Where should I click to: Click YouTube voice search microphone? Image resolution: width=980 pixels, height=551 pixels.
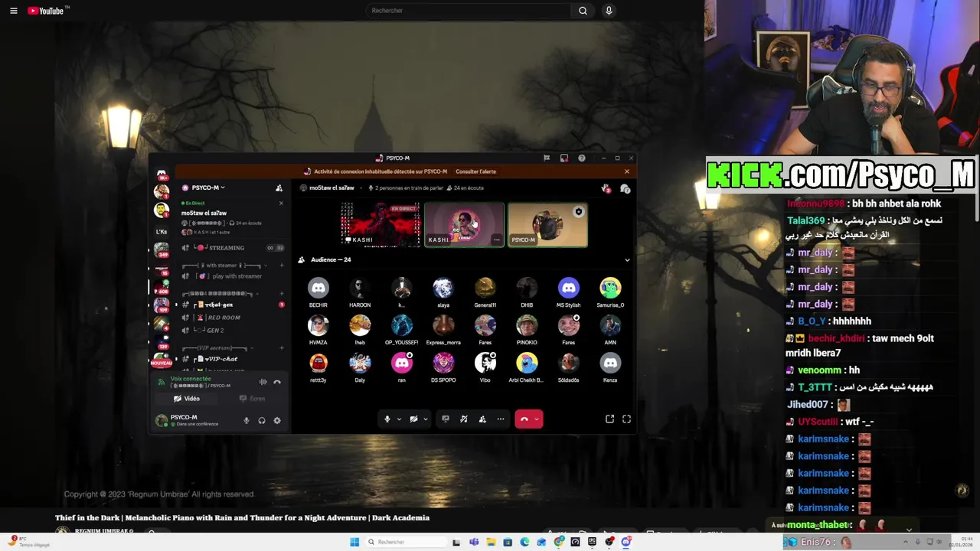(609, 11)
